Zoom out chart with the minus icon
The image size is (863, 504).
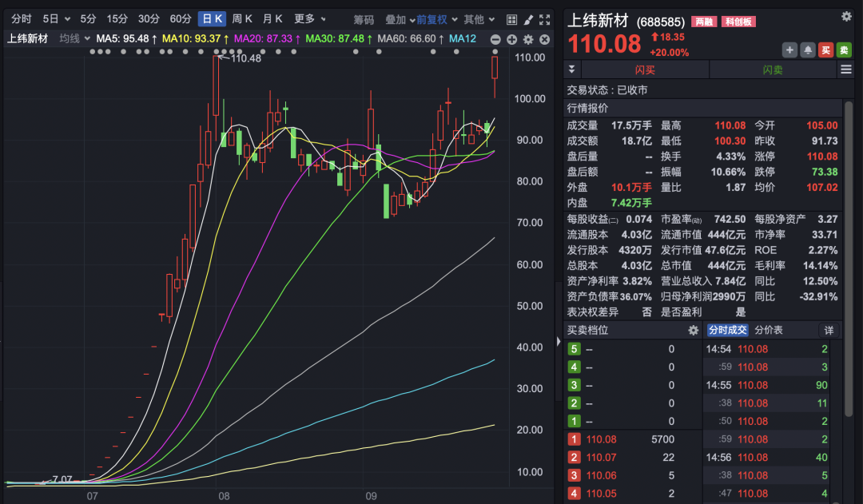click(495, 39)
